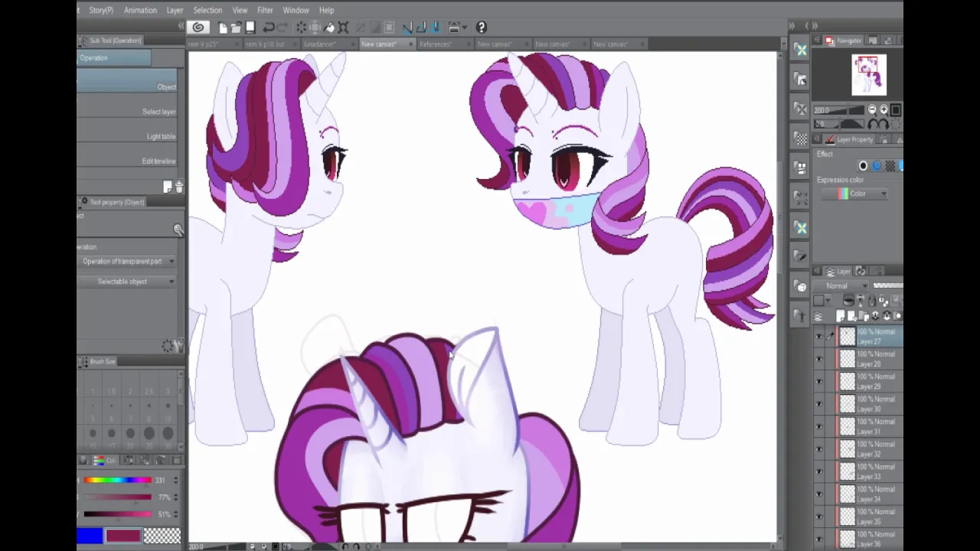Open the Animation menu
The image size is (980, 551).
point(140,10)
